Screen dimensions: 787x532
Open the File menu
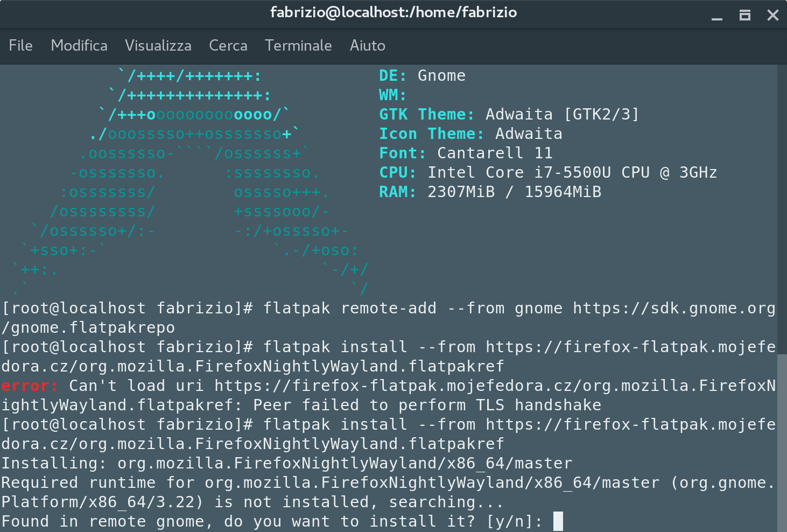pos(20,46)
